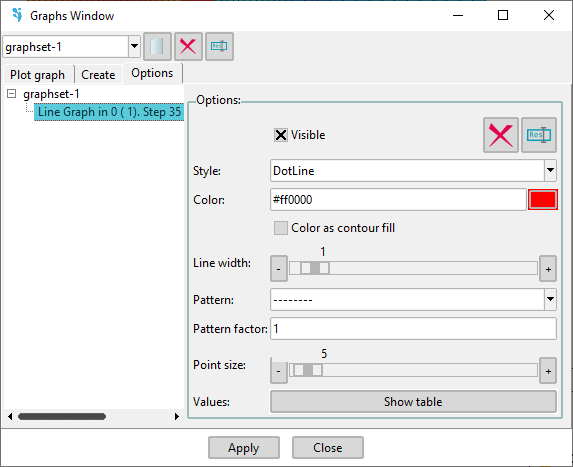This screenshot has height=467, width=573.
Task: Click the Graphs Window app icon
Action: pyautogui.click(x=17, y=15)
